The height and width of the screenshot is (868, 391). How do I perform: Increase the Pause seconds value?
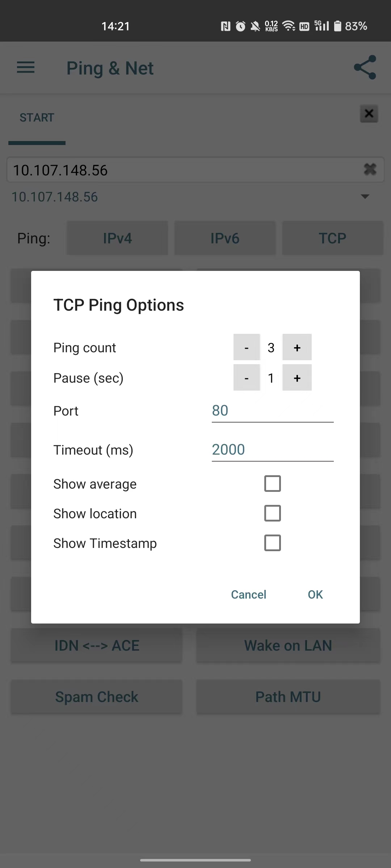pyautogui.click(x=297, y=378)
